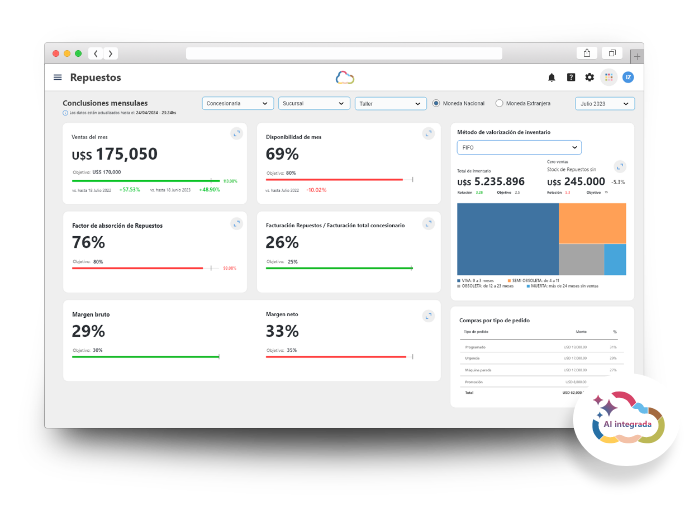
Task: Expand the Disponibilidad de mes card
Action: [429, 133]
